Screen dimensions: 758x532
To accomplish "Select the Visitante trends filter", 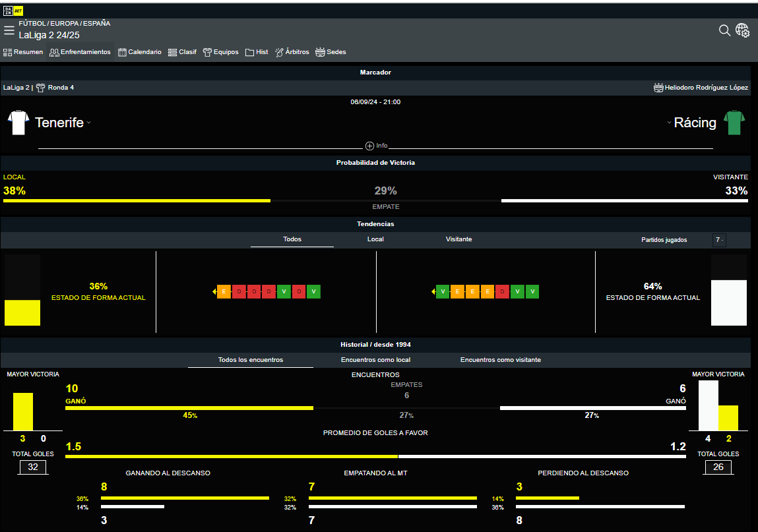I will (x=458, y=239).
